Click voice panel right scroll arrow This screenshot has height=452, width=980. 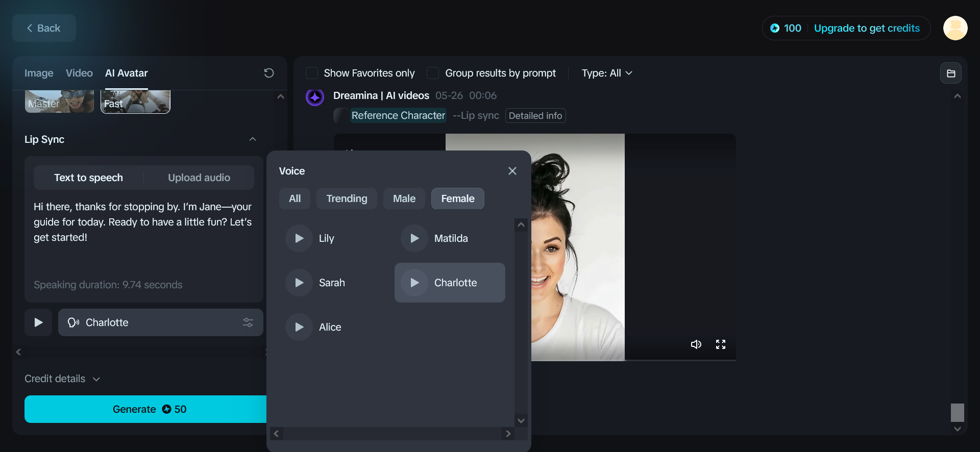[508, 434]
